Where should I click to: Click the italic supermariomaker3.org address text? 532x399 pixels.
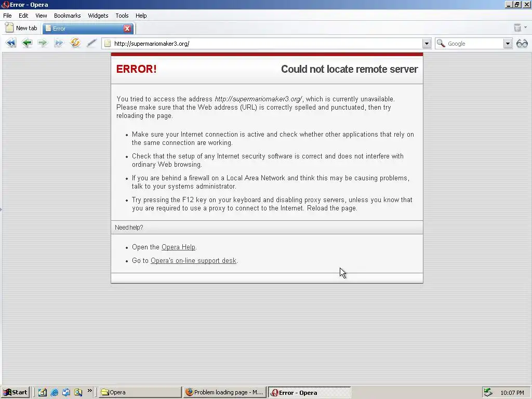pos(258,99)
